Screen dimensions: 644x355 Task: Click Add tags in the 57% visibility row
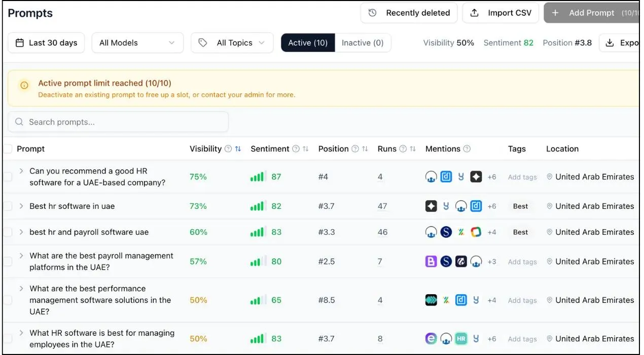coord(522,262)
